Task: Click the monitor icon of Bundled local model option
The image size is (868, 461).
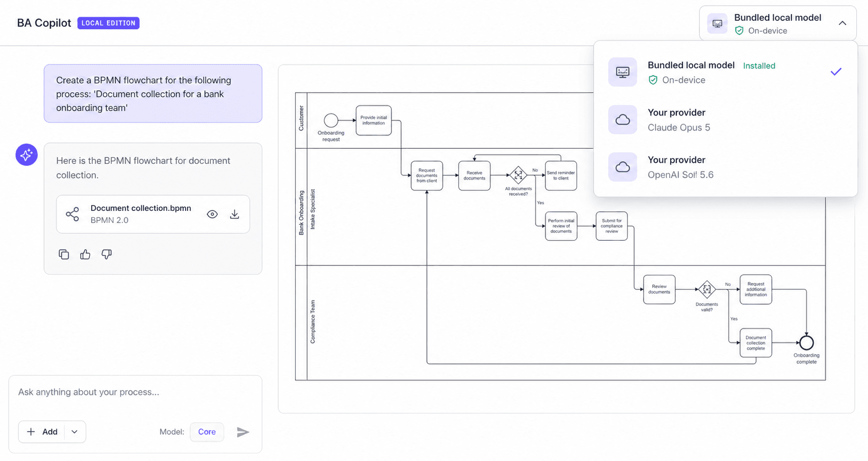Action: [x=623, y=72]
